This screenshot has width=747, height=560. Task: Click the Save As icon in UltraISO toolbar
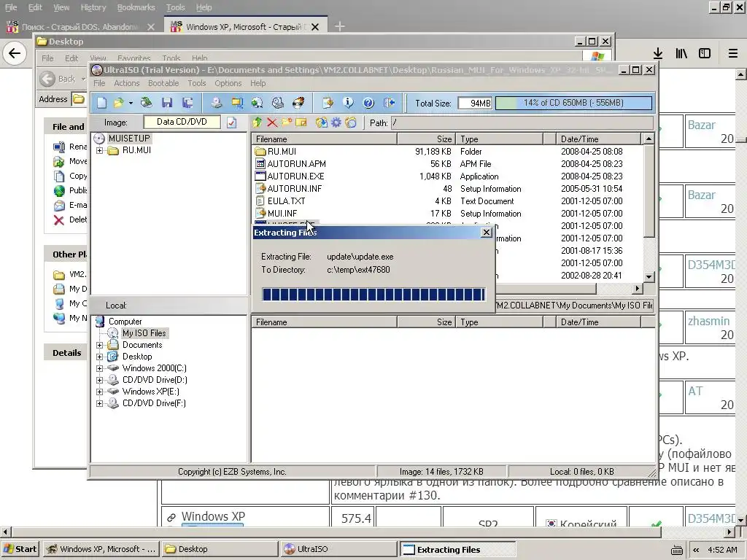click(187, 103)
